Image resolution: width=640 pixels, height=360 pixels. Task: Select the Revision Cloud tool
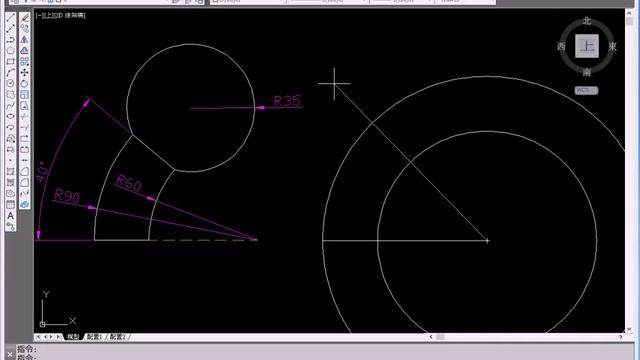[11, 94]
